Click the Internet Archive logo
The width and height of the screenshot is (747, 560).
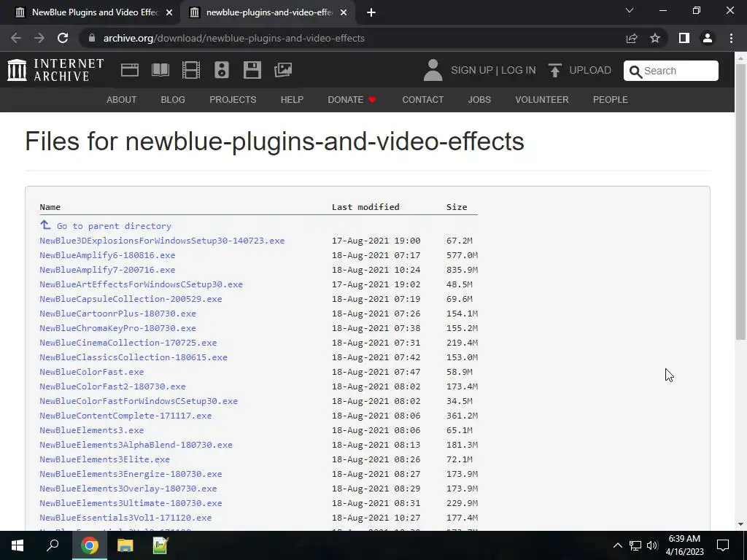(55, 70)
